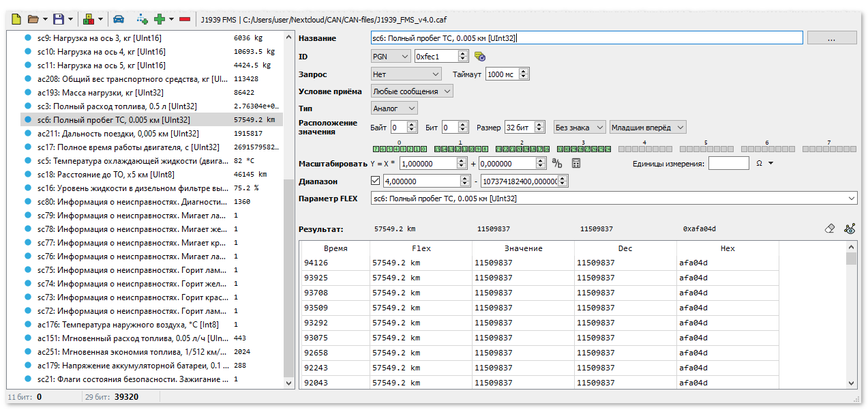Click the calculator icon beside scaling fields

576,163
